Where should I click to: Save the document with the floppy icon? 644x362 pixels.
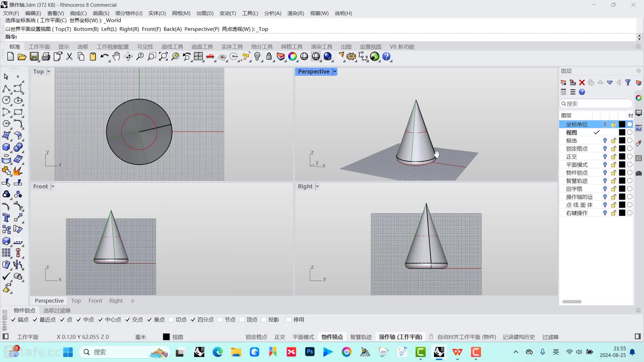tap(34, 57)
